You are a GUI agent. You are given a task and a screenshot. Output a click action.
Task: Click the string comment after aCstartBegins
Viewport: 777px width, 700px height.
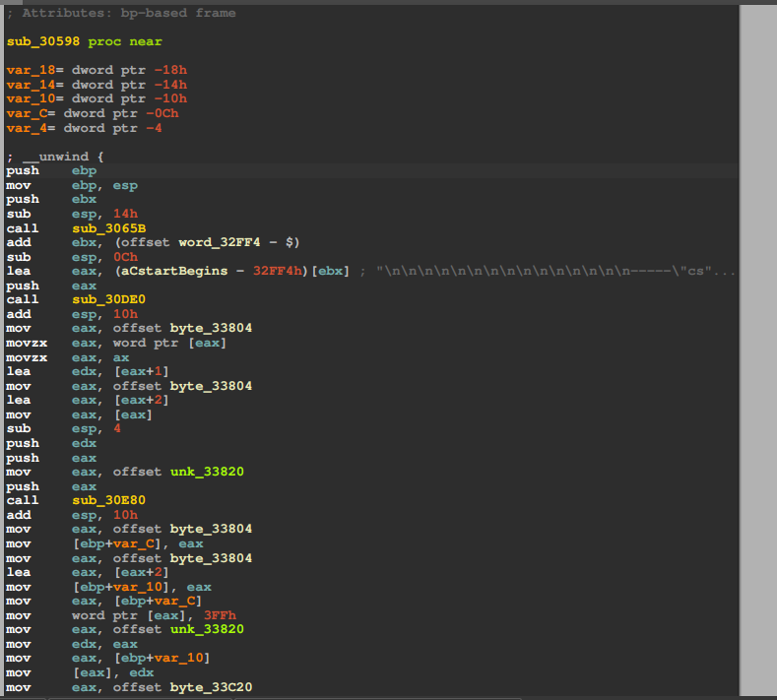click(550, 271)
